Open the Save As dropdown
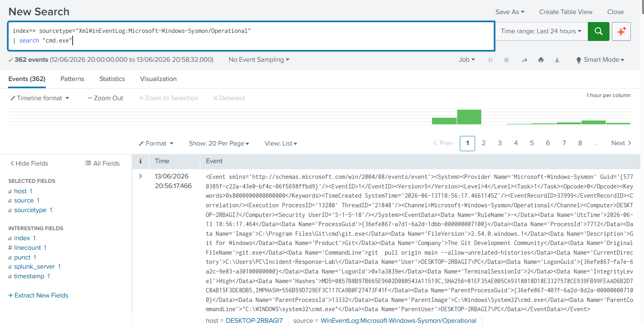Viewport: 644px width, 326px height. 510,12
